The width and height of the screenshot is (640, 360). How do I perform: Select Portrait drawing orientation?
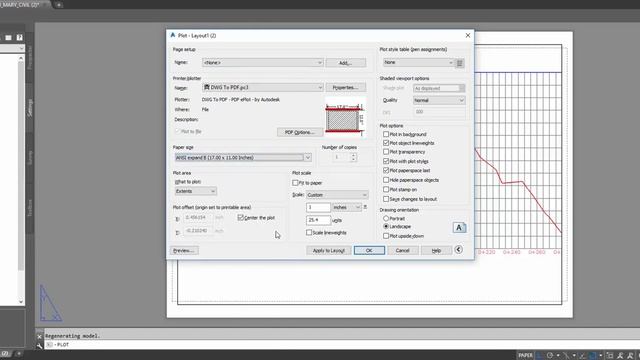pyautogui.click(x=386, y=218)
